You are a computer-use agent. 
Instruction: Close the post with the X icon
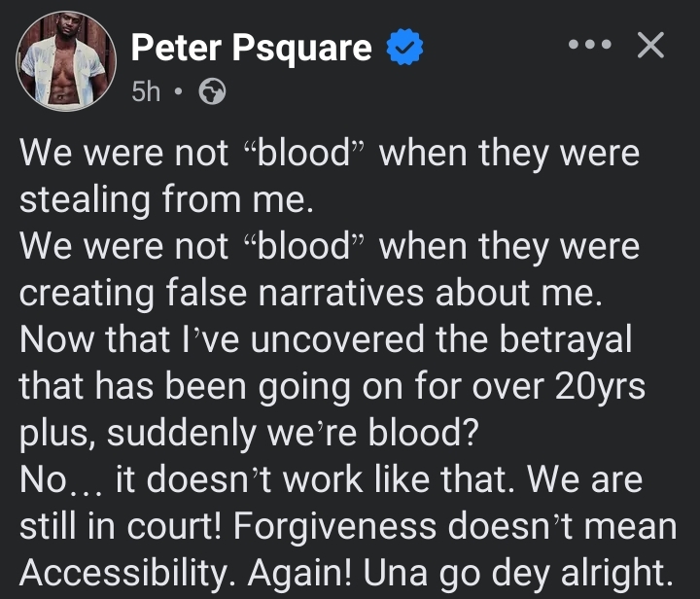(649, 46)
